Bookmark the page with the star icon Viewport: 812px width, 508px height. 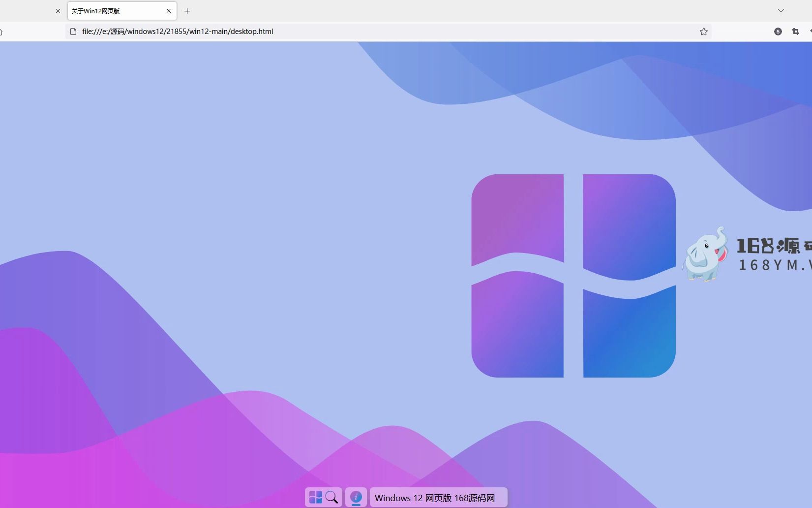(703, 32)
